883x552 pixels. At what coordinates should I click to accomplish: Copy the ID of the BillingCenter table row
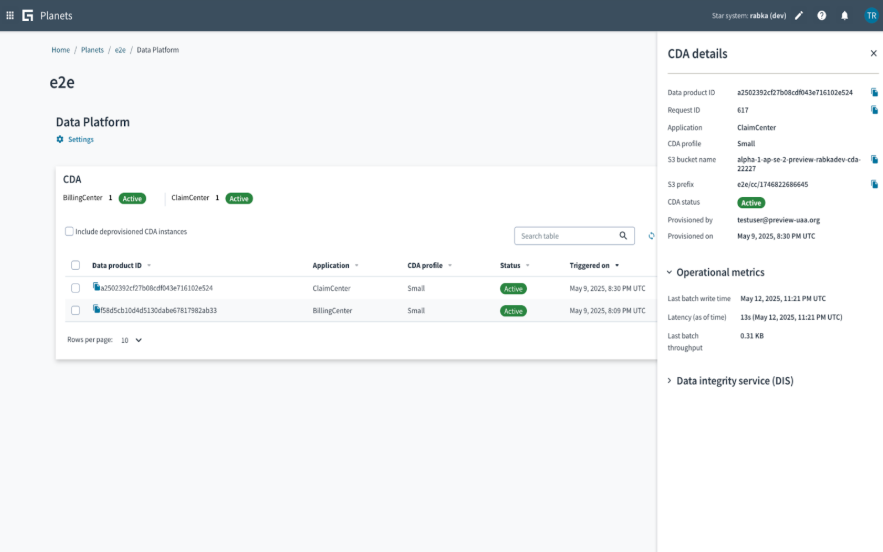click(96, 309)
